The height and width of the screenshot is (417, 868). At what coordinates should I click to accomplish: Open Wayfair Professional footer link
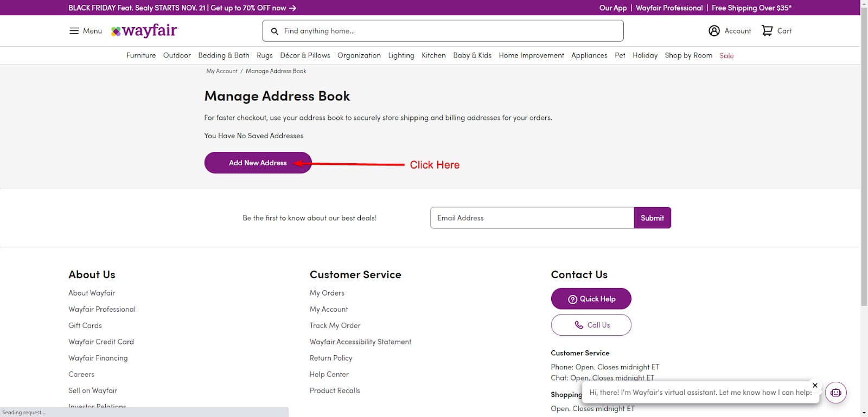click(102, 309)
